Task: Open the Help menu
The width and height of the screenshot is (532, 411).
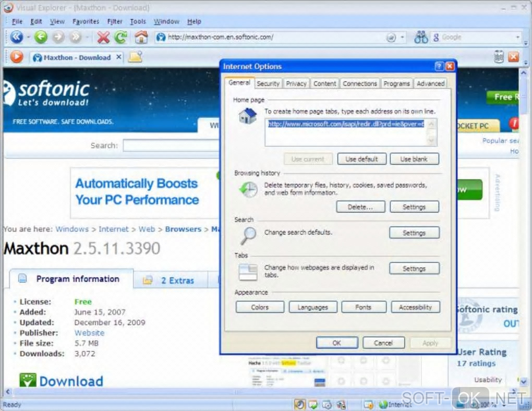Action: click(194, 21)
